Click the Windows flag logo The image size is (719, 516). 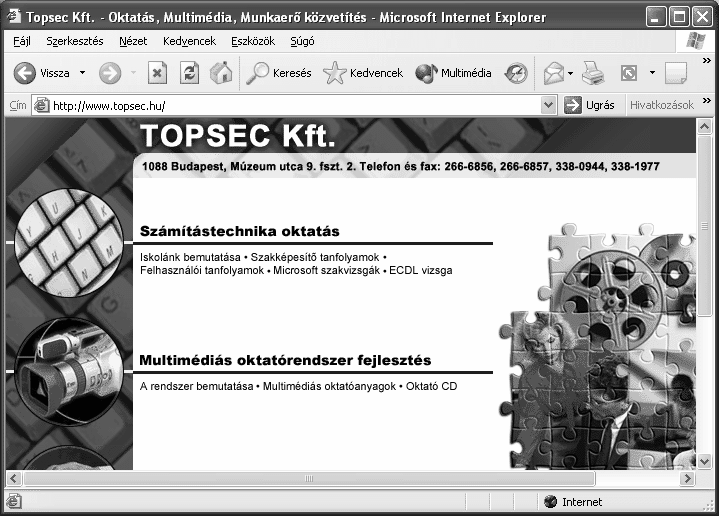pos(696,41)
